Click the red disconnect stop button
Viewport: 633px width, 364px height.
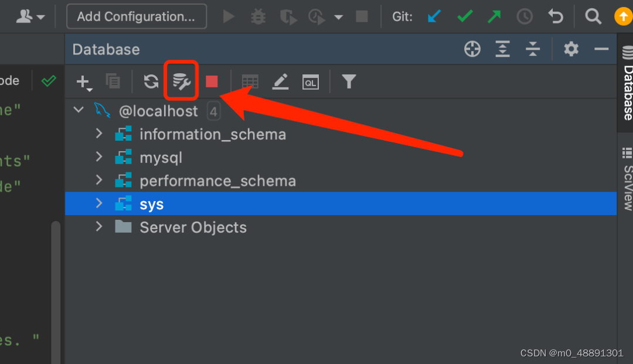click(x=212, y=81)
